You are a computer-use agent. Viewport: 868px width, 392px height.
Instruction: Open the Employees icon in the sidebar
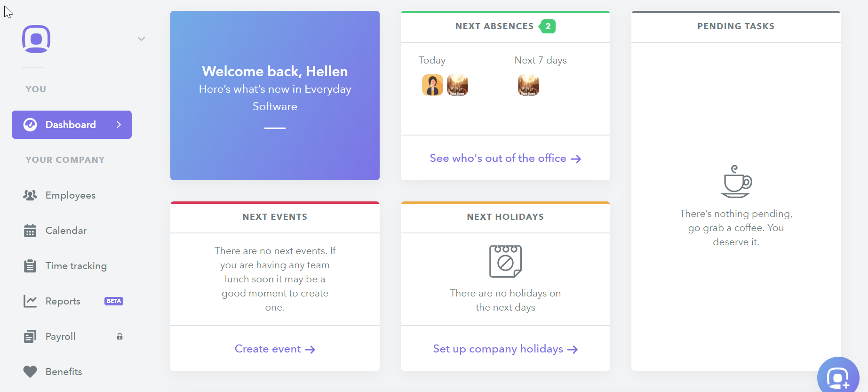[x=30, y=195]
